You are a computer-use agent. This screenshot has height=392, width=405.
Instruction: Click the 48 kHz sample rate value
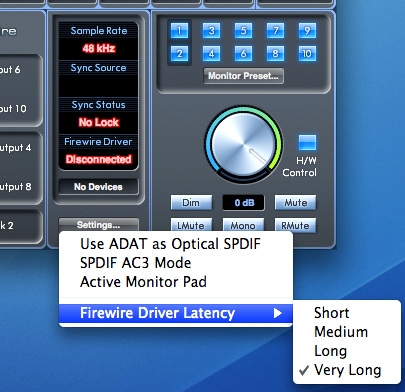[x=99, y=49]
